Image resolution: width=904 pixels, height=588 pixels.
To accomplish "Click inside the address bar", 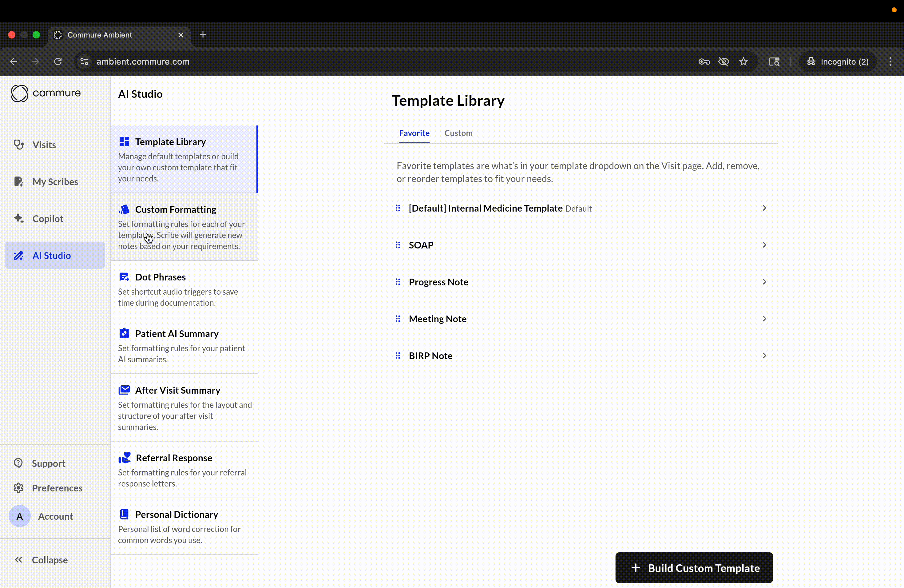I will coord(266,62).
